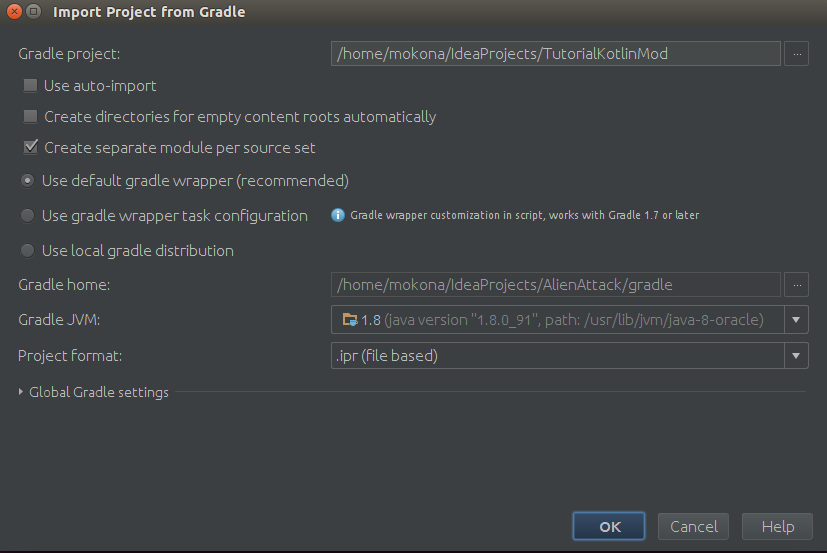
Task: Click the browse button for Gradle project path
Action: [x=796, y=54]
